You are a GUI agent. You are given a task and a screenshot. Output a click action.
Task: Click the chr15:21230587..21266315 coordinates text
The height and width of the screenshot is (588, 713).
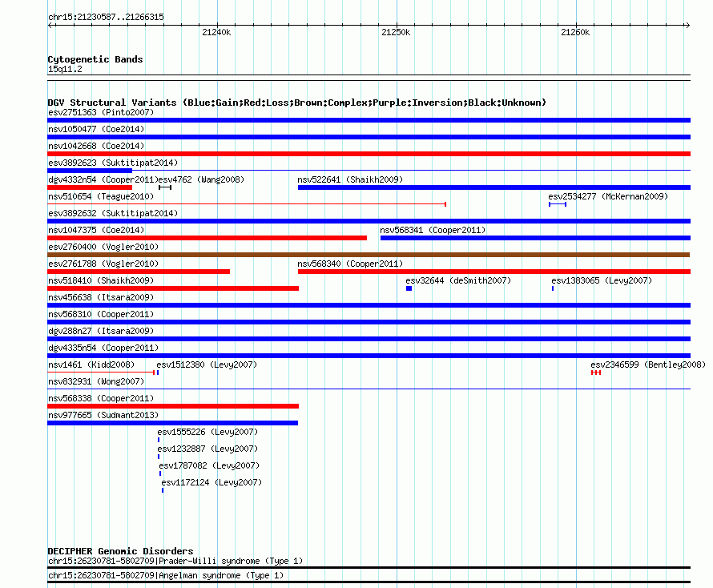coord(106,18)
